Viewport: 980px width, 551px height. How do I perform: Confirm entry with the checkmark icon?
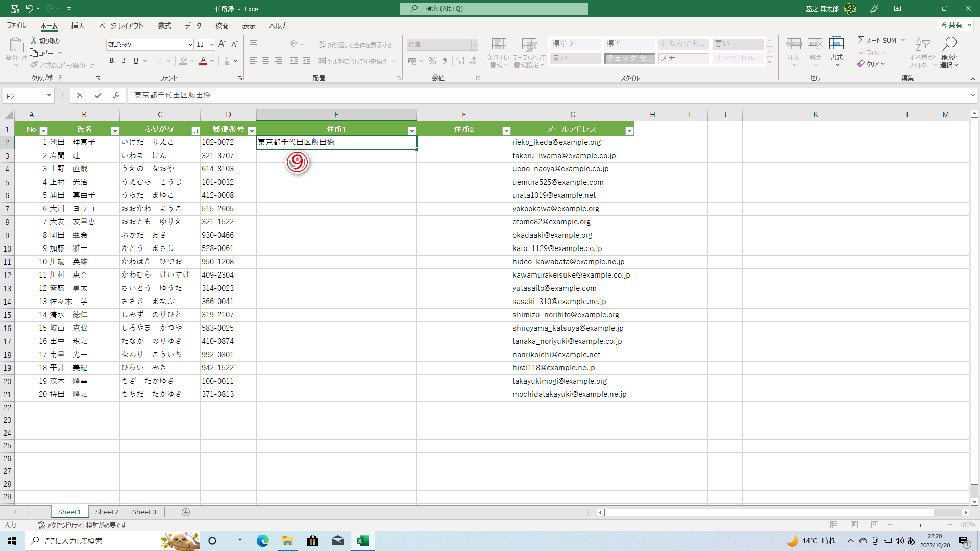click(x=98, y=95)
